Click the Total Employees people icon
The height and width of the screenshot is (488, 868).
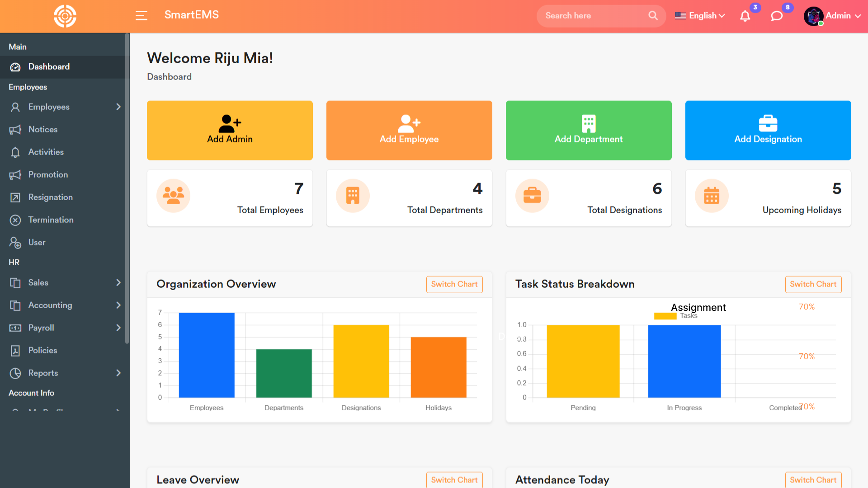(x=173, y=196)
